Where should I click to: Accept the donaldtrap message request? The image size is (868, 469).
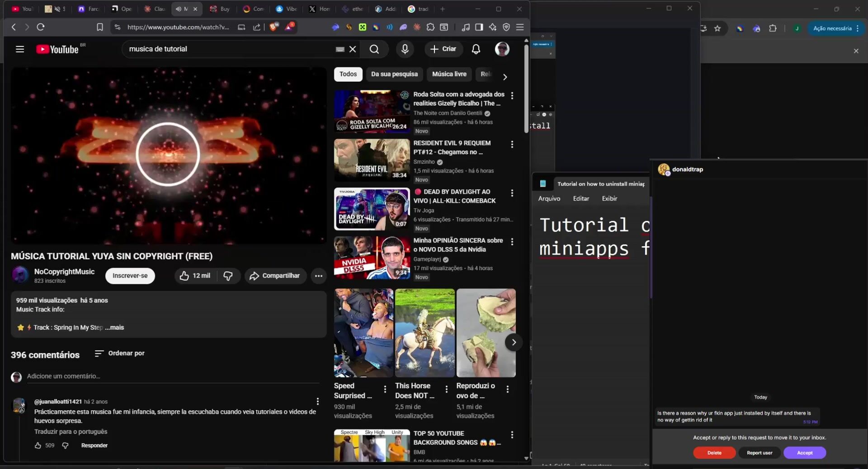click(804, 453)
